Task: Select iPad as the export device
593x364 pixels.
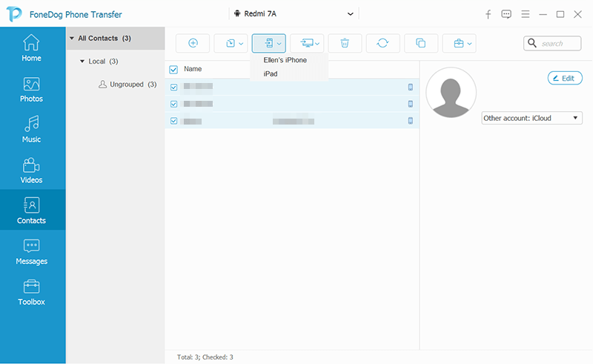Action: tap(271, 73)
